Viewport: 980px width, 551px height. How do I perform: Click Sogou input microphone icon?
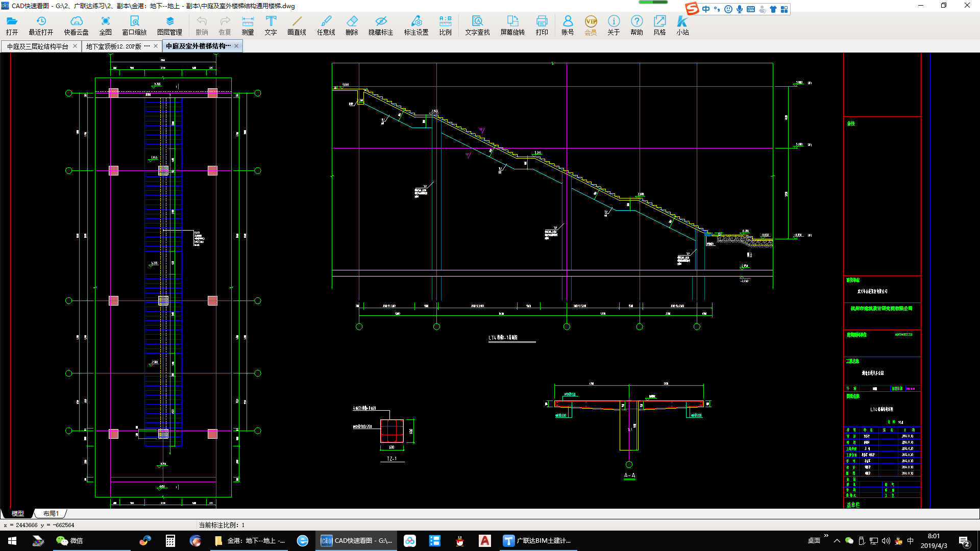740,9
